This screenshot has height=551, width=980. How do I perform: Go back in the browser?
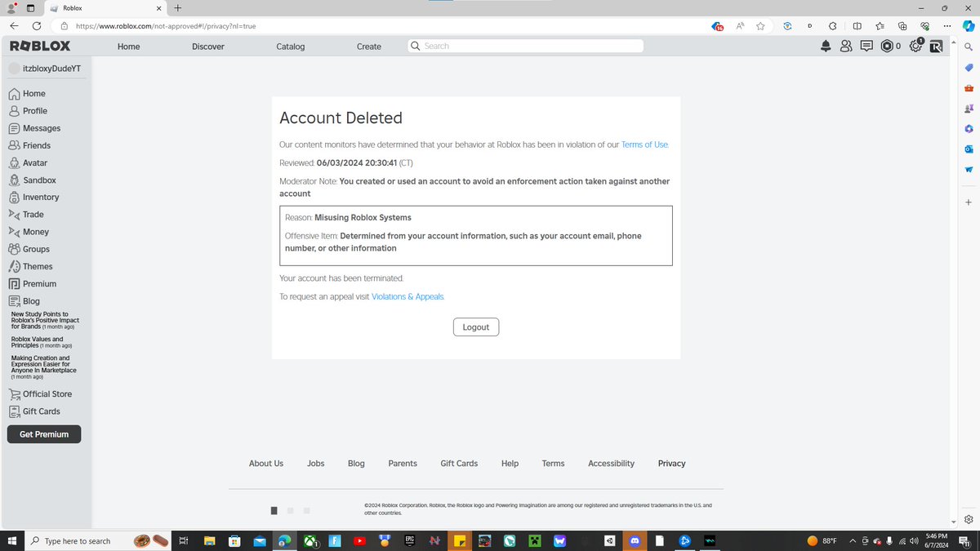point(14,26)
